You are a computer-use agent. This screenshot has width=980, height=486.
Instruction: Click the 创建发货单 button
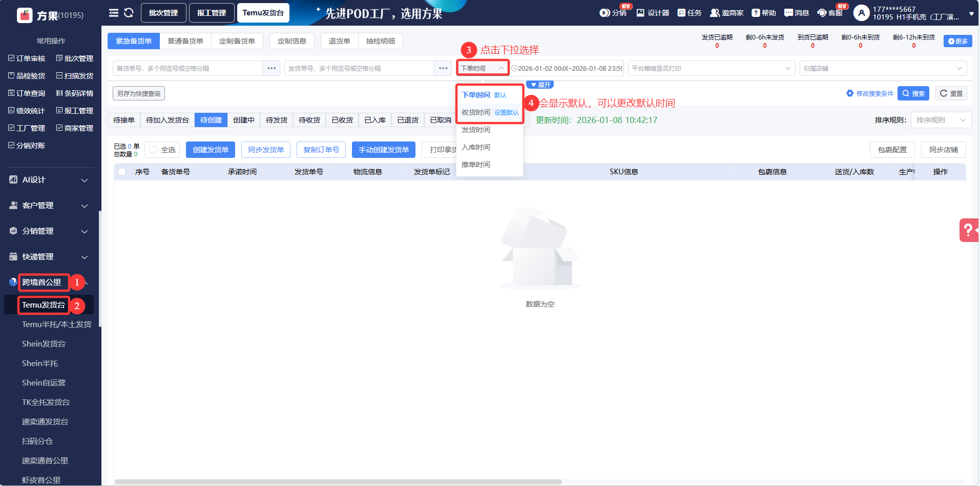[x=211, y=150]
